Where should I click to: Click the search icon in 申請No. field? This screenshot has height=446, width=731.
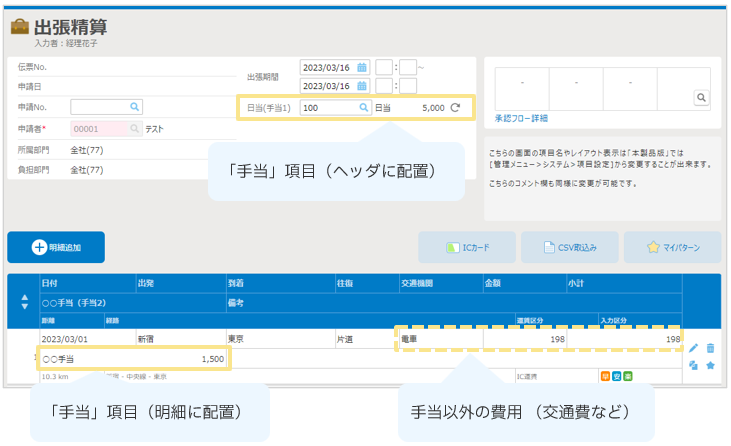134,105
